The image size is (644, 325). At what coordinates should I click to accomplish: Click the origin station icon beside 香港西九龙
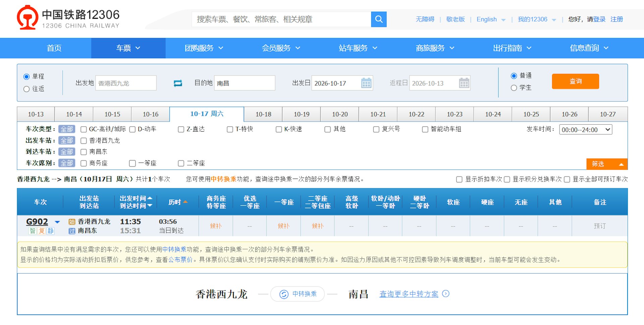click(72, 222)
